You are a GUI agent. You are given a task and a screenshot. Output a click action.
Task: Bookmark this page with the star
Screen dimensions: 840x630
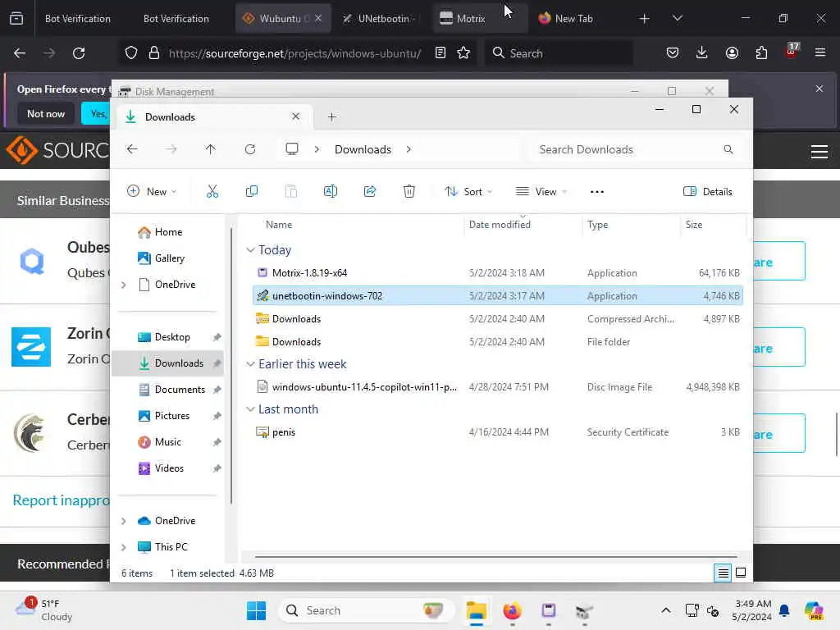[x=463, y=53]
